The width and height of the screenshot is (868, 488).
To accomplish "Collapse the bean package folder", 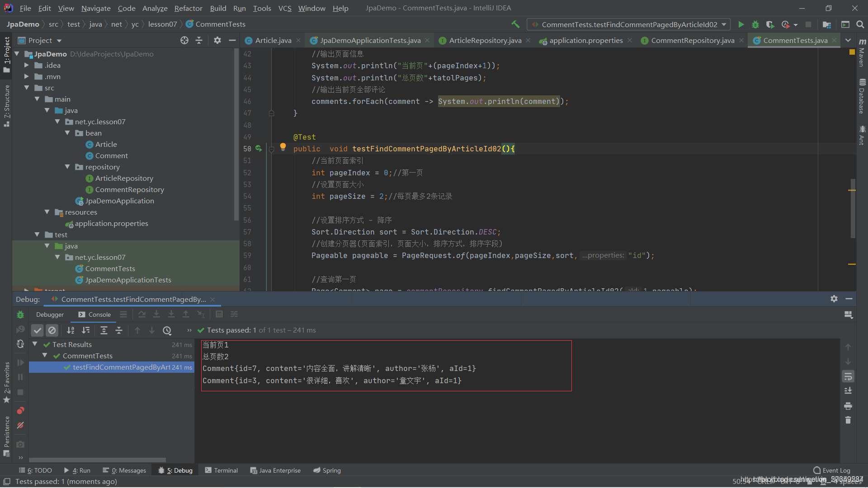I will [x=68, y=133].
